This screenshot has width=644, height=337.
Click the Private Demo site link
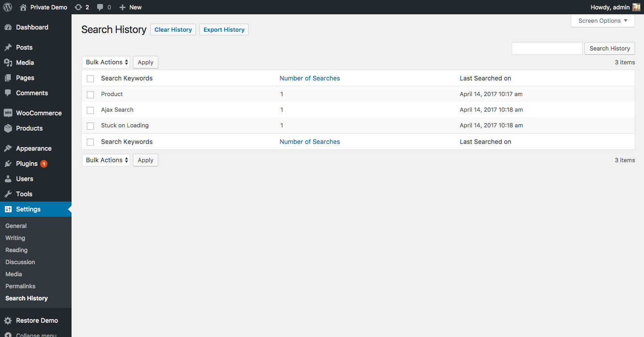(49, 7)
